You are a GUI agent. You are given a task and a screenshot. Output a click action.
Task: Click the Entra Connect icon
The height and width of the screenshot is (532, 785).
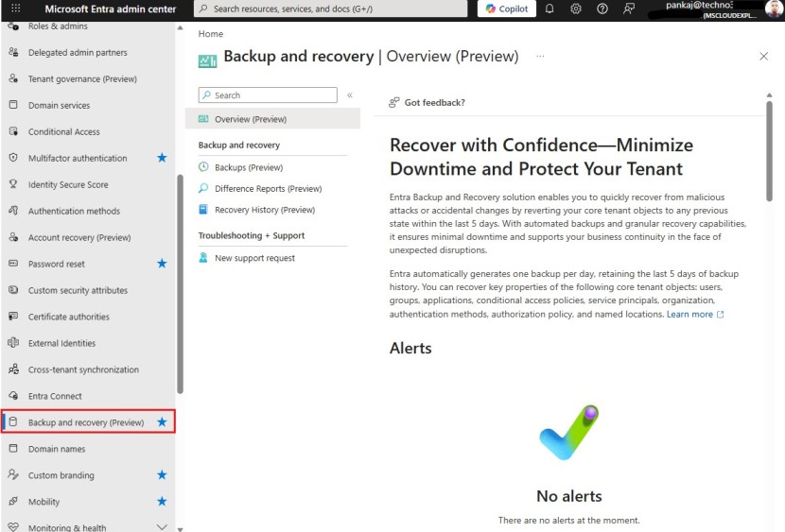point(13,396)
